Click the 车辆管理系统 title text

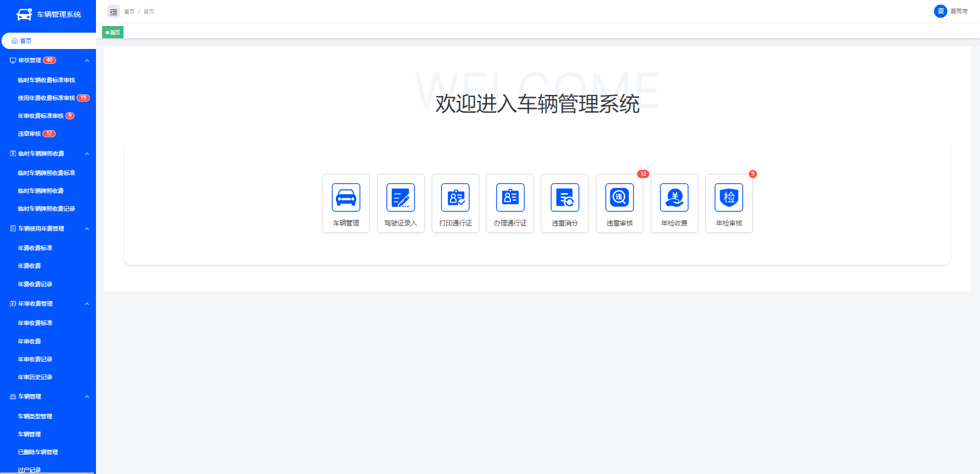59,14
